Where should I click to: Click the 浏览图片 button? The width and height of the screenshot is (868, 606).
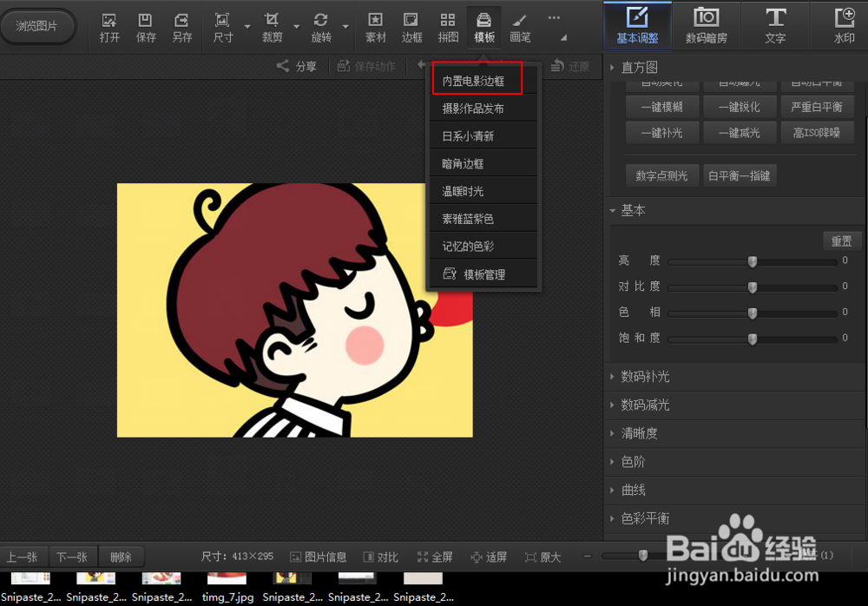(37, 26)
